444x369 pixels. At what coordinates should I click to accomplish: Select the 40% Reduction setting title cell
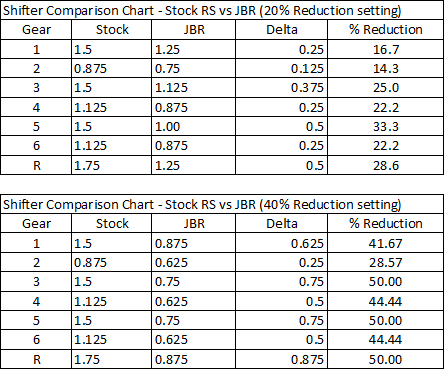coord(222,204)
